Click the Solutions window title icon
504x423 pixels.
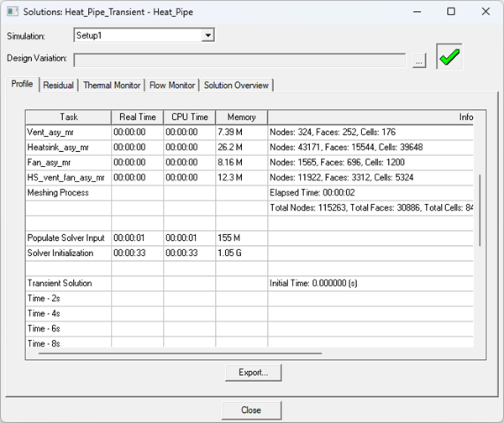tap(13, 12)
